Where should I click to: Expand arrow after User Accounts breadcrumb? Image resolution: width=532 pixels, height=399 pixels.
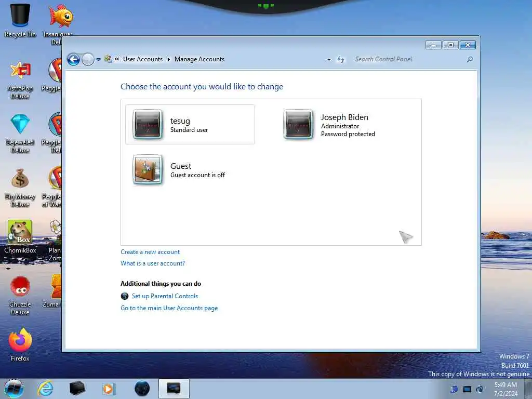click(169, 59)
